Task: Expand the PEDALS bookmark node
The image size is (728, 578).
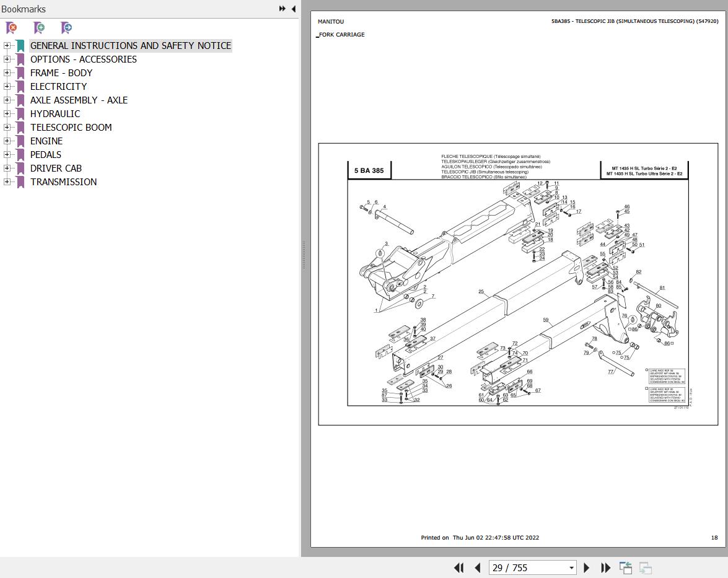Action: [6, 155]
